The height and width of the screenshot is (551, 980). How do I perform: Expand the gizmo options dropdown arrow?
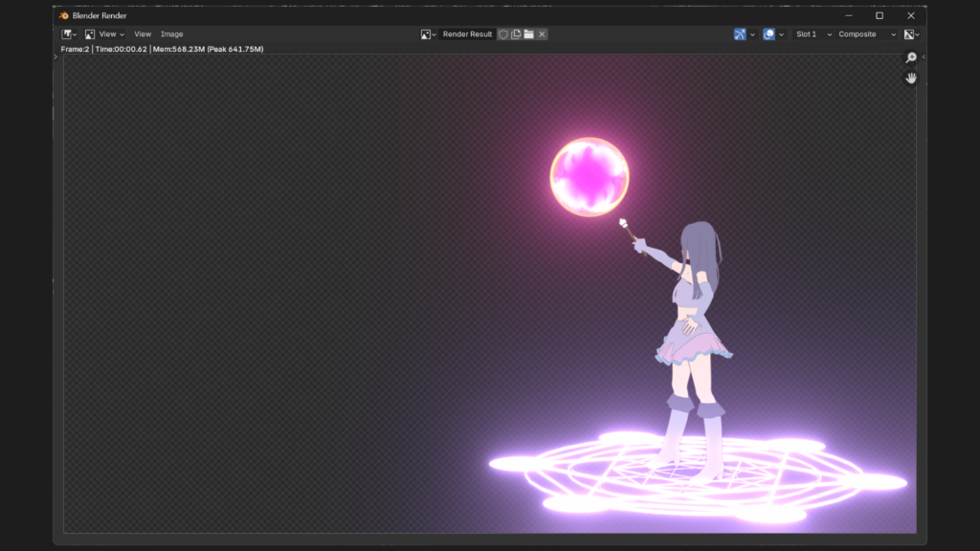pos(752,34)
